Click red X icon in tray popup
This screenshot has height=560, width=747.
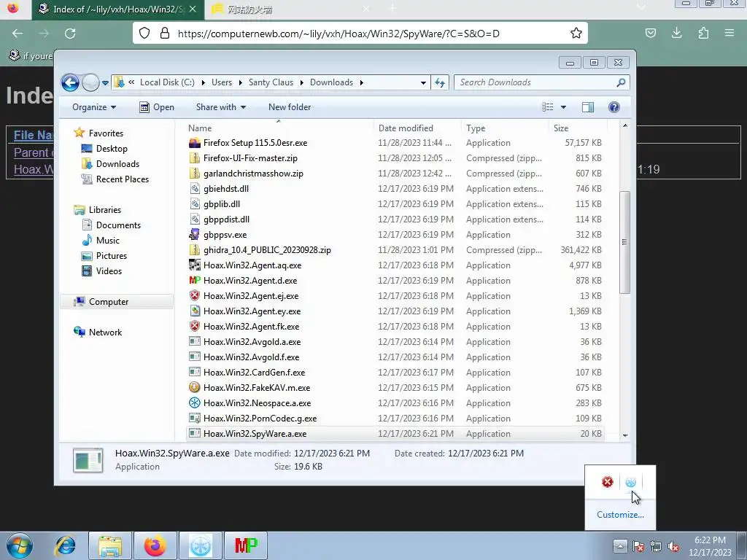pos(608,483)
